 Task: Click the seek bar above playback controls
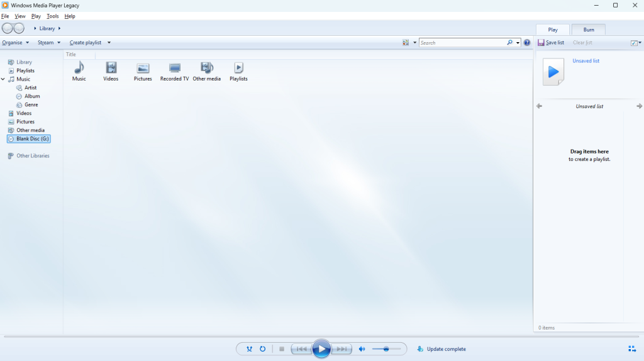click(321, 336)
